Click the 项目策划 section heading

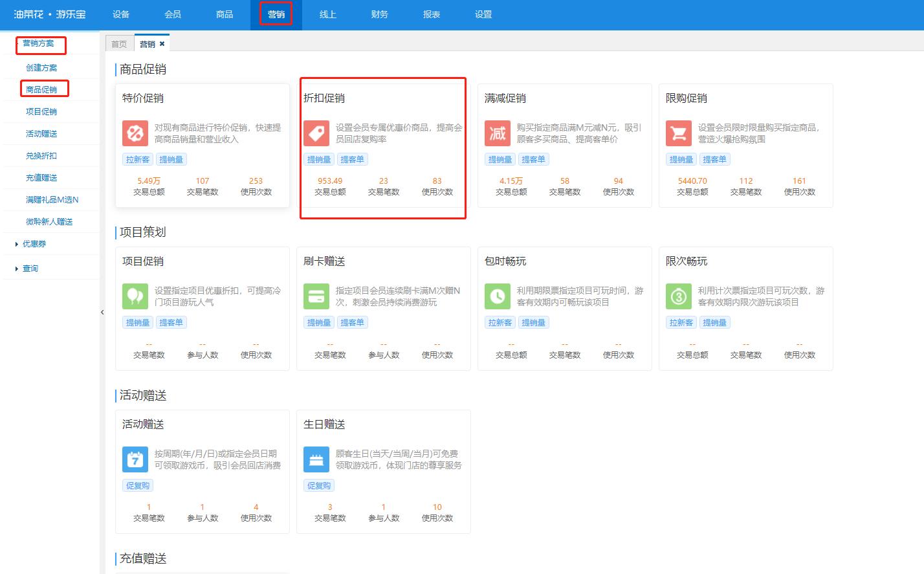(x=143, y=232)
